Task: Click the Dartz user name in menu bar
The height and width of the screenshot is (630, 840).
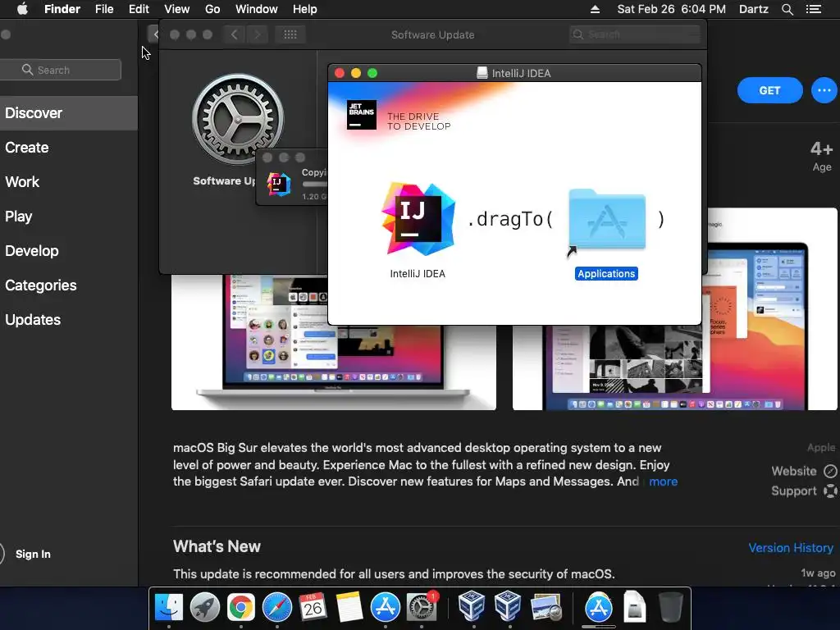Action: coord(754,9)
